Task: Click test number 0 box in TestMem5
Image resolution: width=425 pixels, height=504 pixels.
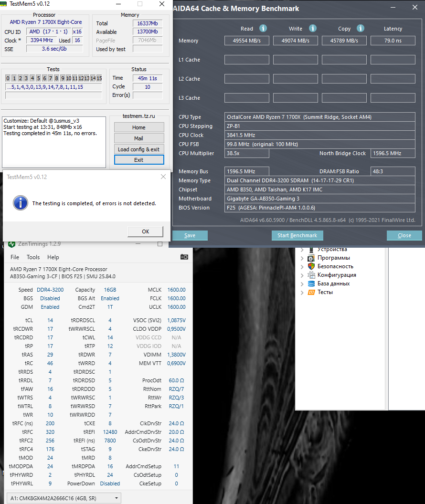Action: click(8, 78)
